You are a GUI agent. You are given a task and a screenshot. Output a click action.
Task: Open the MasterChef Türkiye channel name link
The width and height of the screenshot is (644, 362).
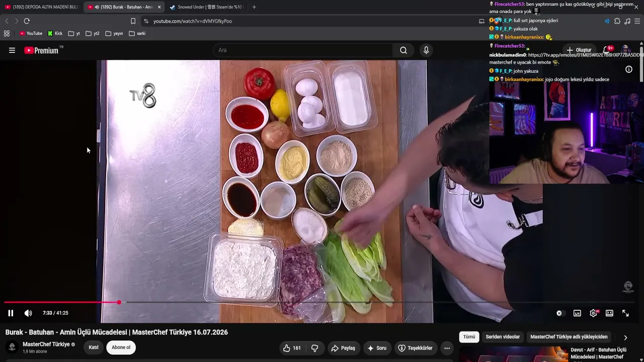pos(46,344)
